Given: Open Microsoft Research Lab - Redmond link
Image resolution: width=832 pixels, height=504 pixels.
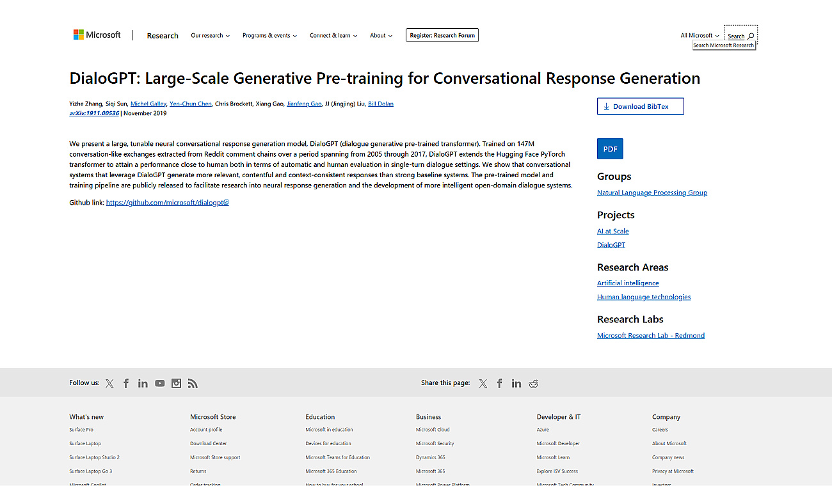Looking at the screenshot, I should point(651,335).
